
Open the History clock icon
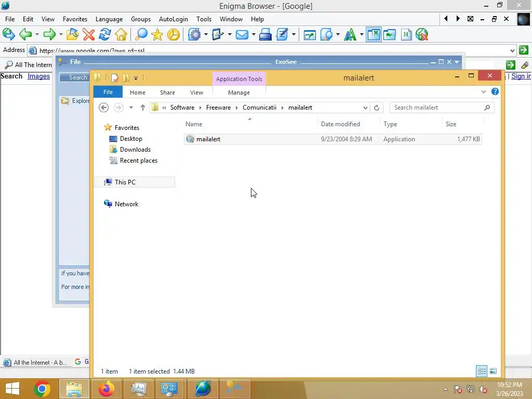(x=174, y=34)
